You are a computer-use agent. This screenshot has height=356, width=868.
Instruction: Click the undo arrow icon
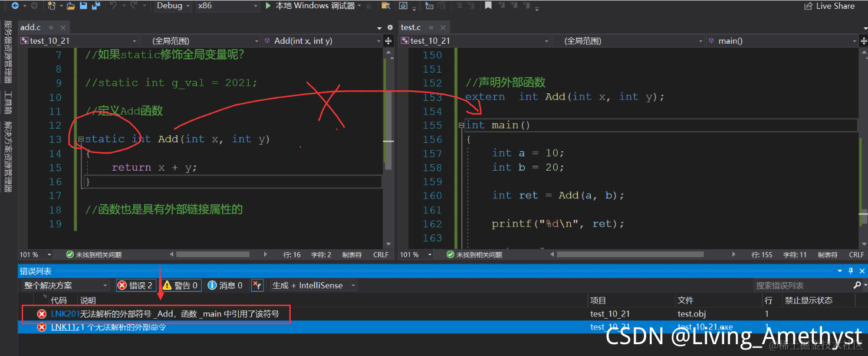pyautogui.click(x=113, y=5)
